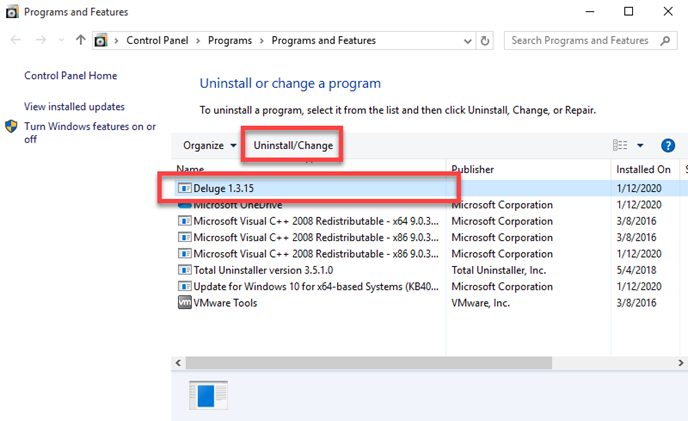Click the Total Uninstaller program icon
688x421 pixels.
click(x=185, y=270)
